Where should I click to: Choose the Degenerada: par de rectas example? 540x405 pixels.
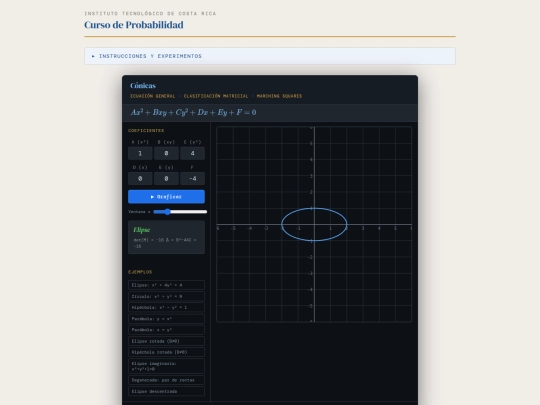click(166, 380)
